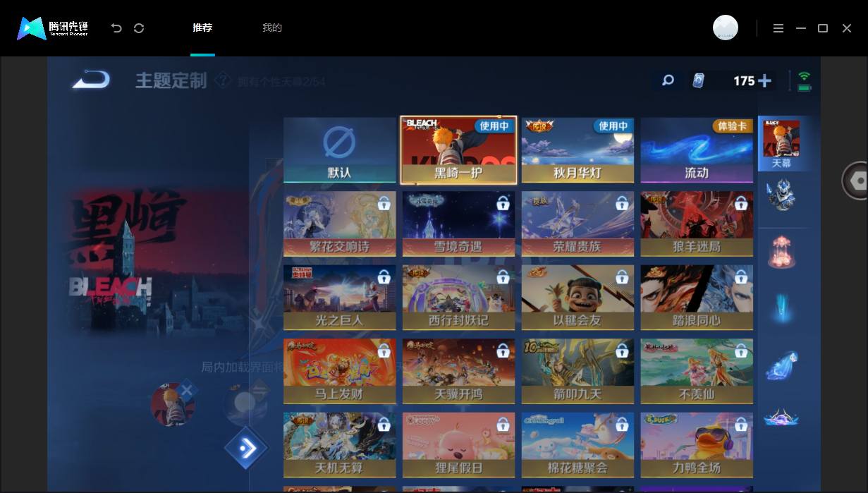Image resolution: width=868 pixels, height=493 pixels.
Task: Click the 使用中 badge on 秋月华灯
Action: click(x=613, y=126)
